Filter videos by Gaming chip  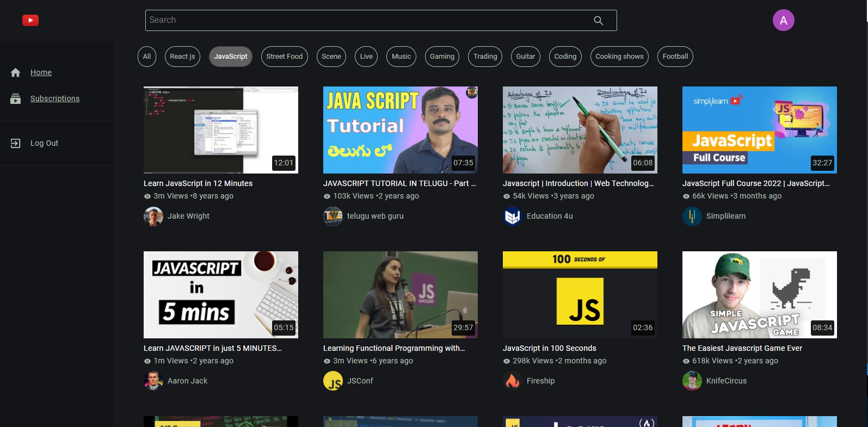[x=442, y=57]
